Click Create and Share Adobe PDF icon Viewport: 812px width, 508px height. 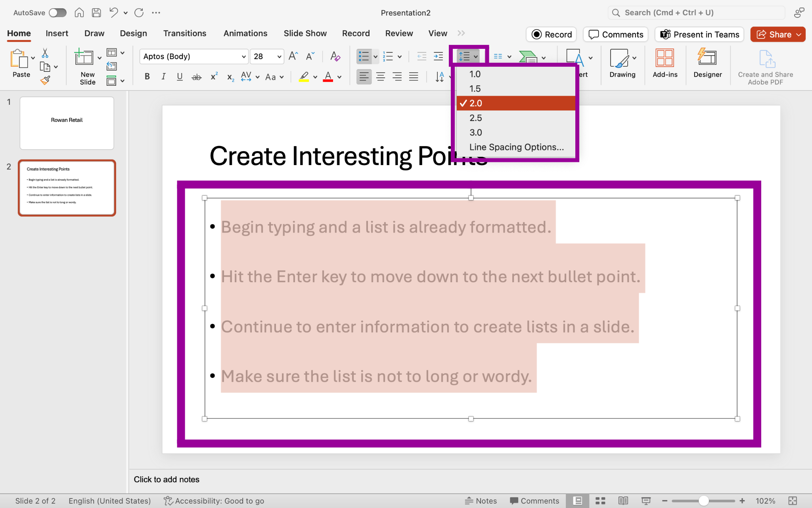[x=767, y=59]
